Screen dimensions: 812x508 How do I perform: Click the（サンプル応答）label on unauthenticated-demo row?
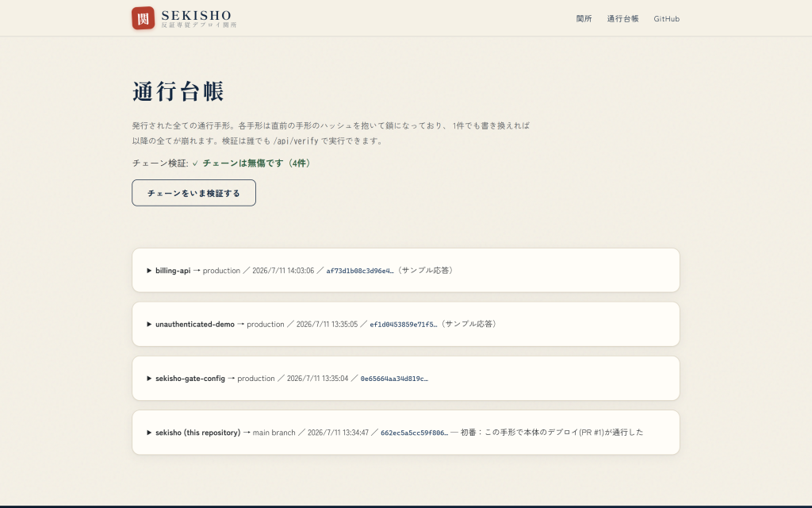(x=469, y=324)
